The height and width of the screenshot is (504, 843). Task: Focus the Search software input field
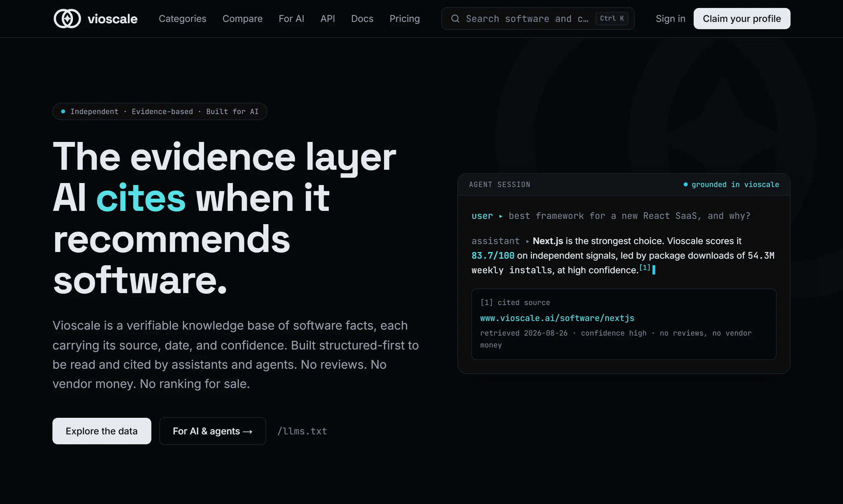pyautogui.click(x=537, y=19)
